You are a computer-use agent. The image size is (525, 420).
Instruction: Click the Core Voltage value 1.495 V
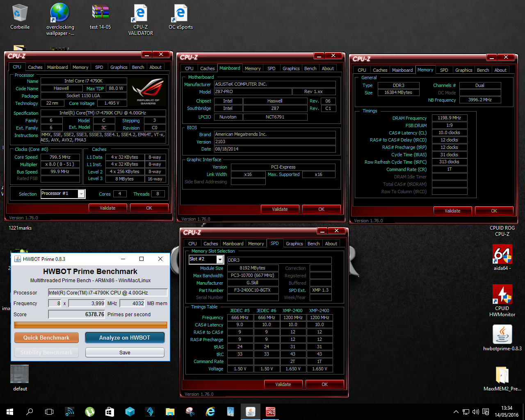tap(112, 103)
